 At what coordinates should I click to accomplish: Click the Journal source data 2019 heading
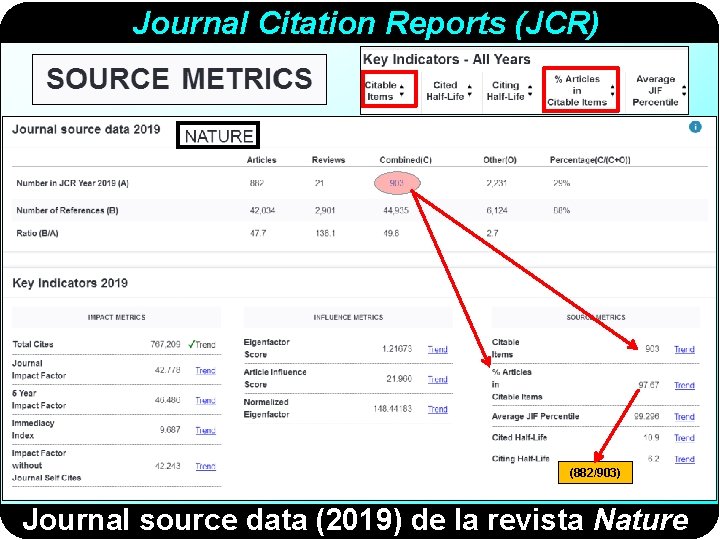tap(86, 129)
